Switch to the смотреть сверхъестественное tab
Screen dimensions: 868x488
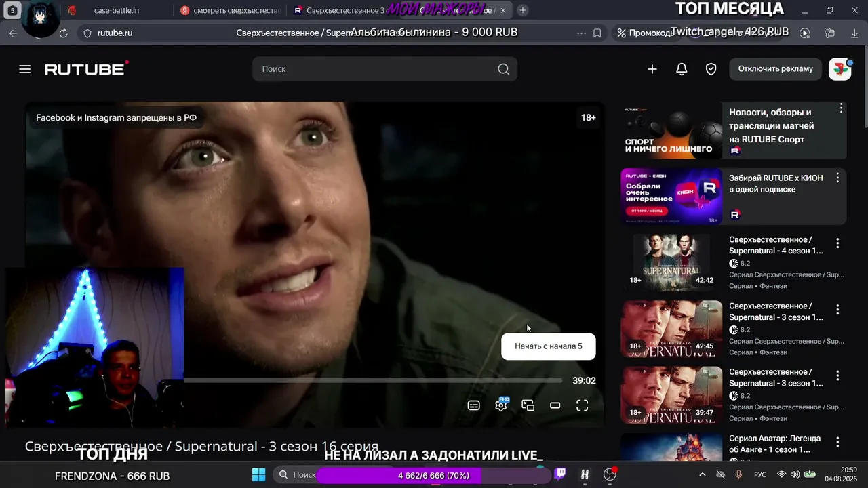(x=229, y=10)
